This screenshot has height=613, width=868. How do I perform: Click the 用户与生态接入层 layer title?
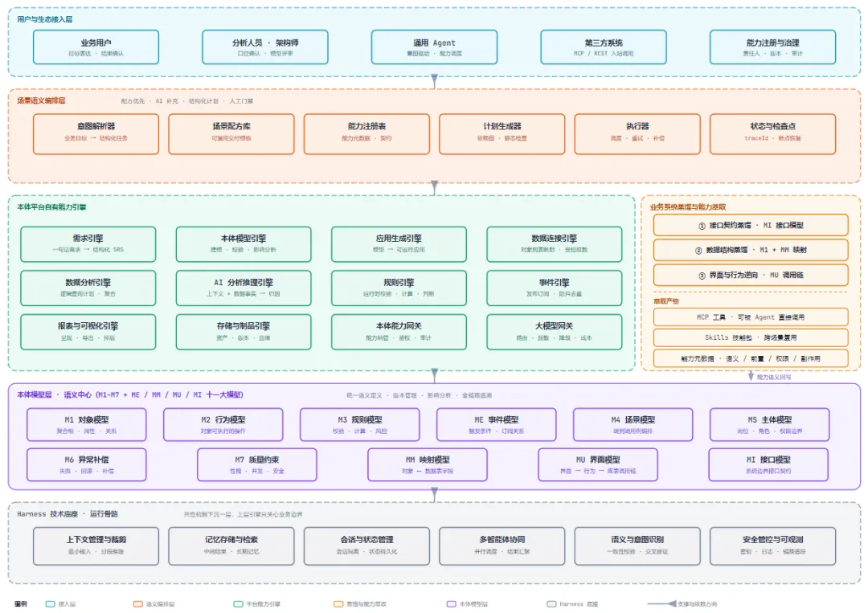(x=45, y=19)
